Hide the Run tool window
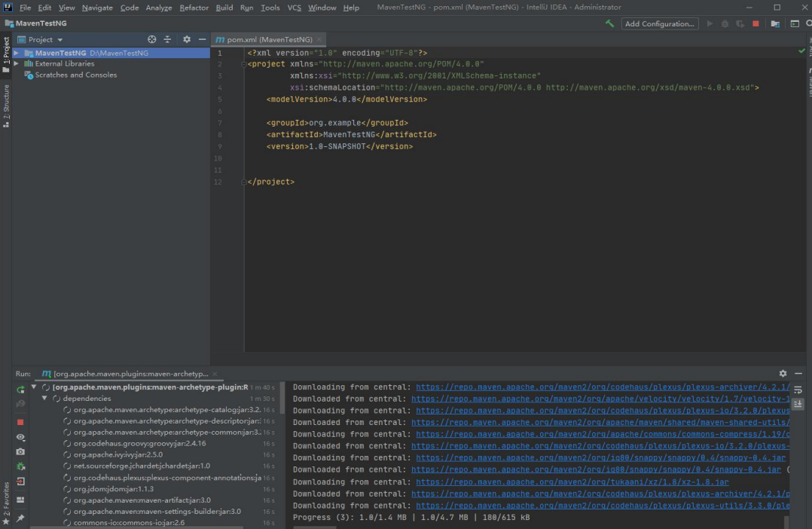 click(798, 373)
